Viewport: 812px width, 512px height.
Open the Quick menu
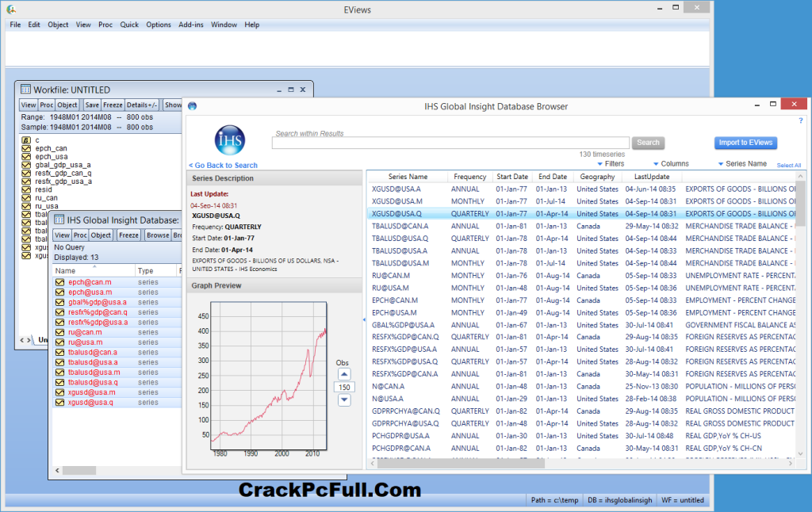coord(129,25)
